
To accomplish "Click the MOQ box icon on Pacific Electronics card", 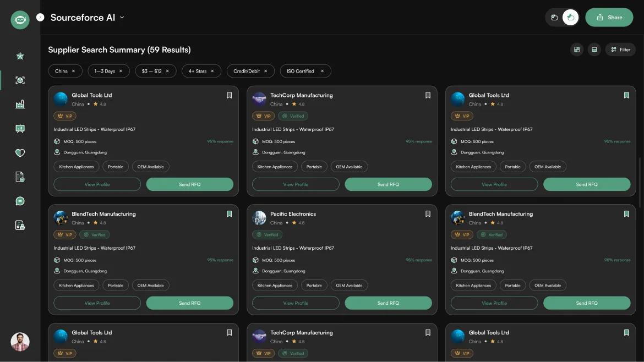I will [x=255, y=260].
